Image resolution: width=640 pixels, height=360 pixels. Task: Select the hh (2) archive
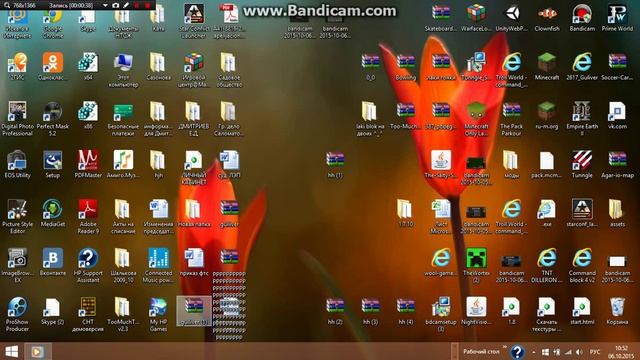(x=335, y=311)
